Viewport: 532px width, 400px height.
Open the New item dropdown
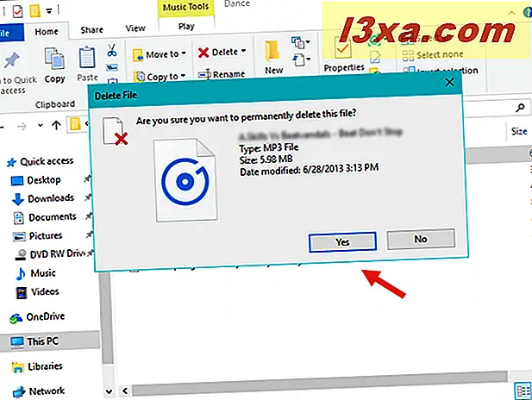point(300,43)
